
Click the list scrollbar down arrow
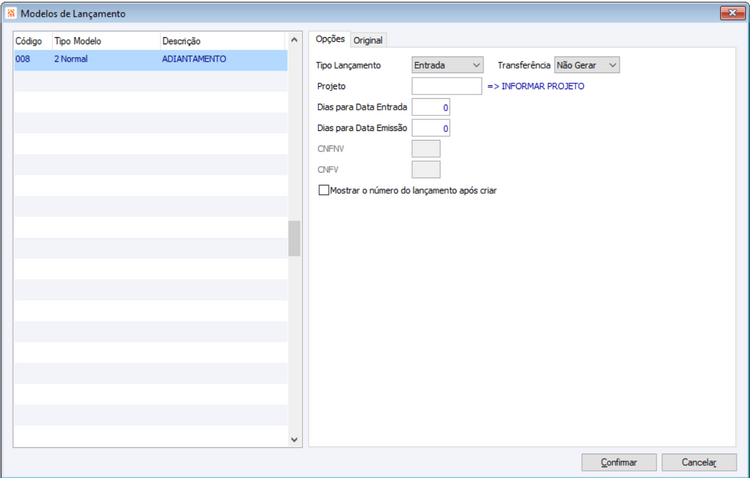(294, 439)
